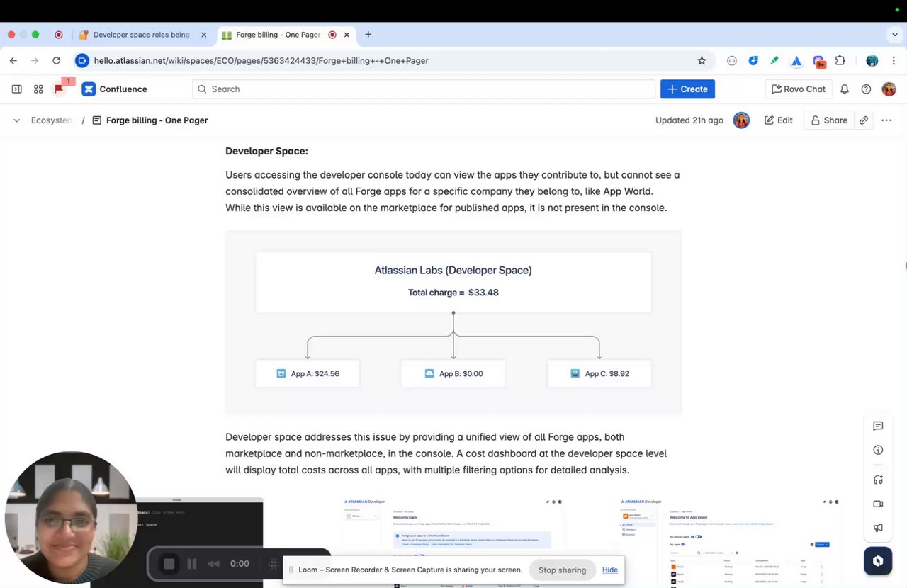This screenshot has height=588, width=907.
Task: Expand the breadcrumb chevron before Ecosystem
Action: [x=16, y=120]
